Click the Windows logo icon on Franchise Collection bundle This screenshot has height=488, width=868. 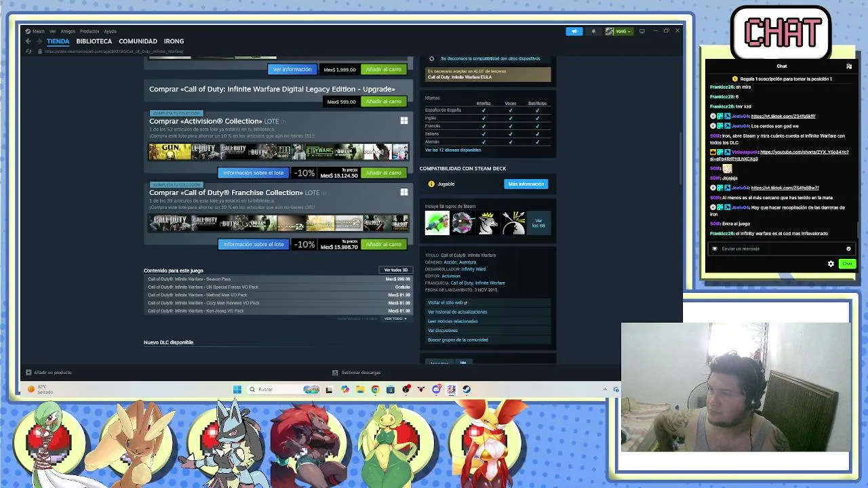pos(404,192)
